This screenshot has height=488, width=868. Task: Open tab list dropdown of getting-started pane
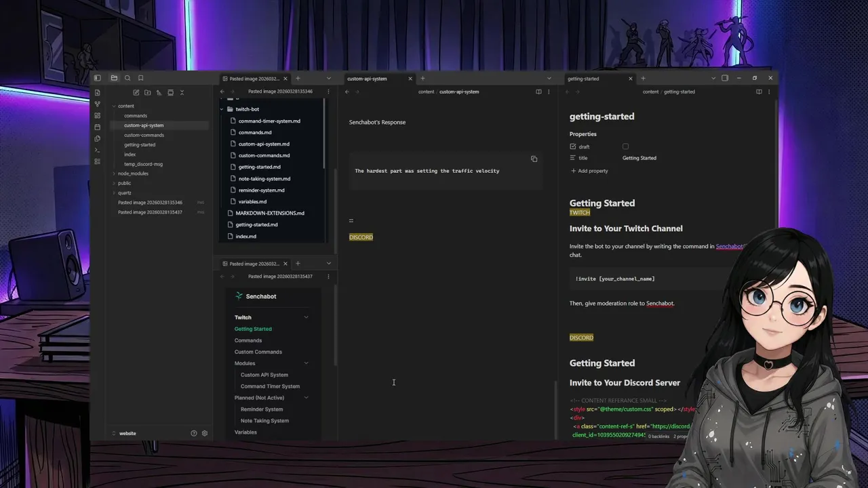[x=713, y=79]
